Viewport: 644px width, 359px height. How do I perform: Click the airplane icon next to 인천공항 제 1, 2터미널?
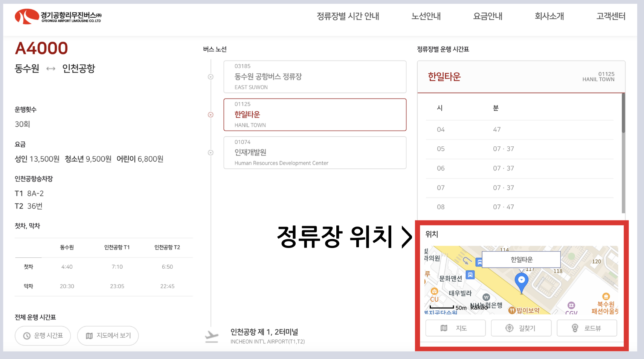click(212, 335)
